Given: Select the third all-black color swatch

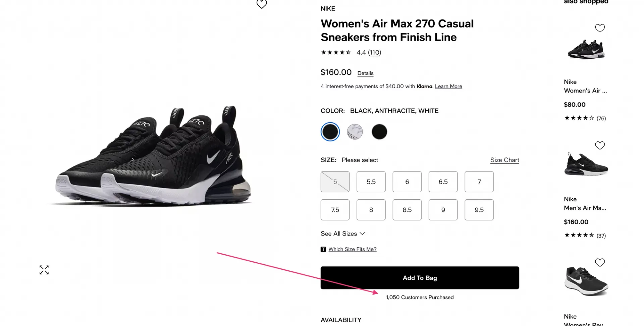Looking at the screenshot, I should [x=379, y=132].
